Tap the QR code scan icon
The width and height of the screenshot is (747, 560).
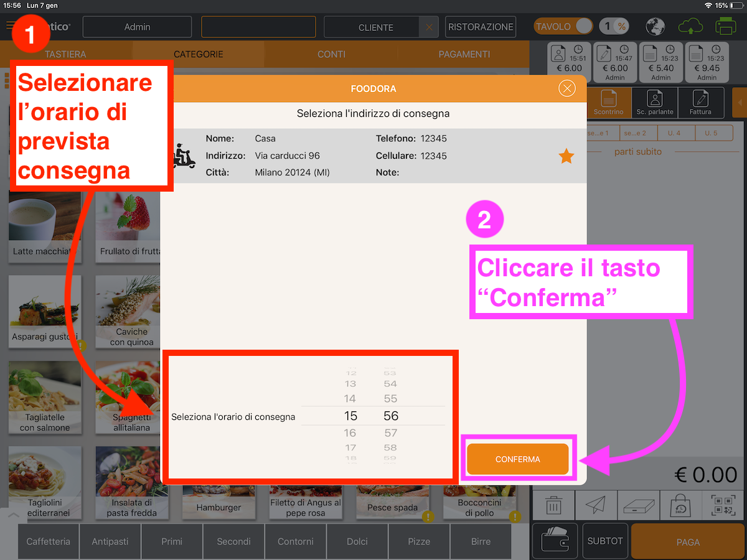(723, 505)
